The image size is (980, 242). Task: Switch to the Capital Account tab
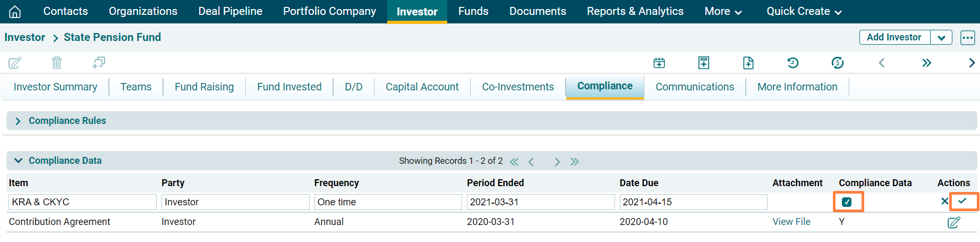pyautogui.click(x=422, y=87)
